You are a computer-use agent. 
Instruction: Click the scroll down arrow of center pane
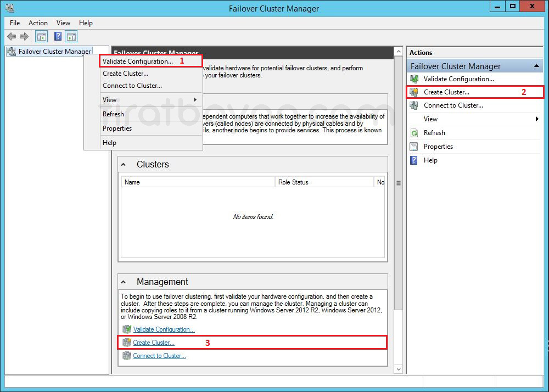point(399,369)
